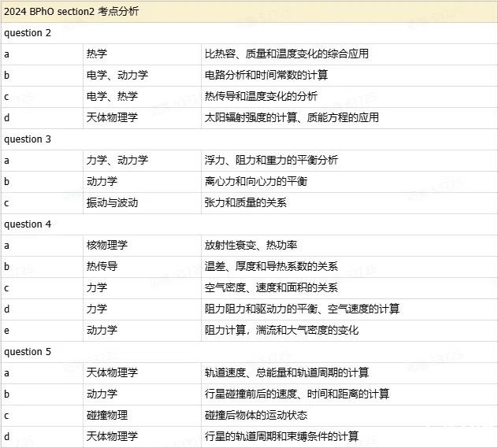Image resolution: width=498 pixels, height=448 pixels.
Task: Click the "question 3" section header
Action: 249,139
